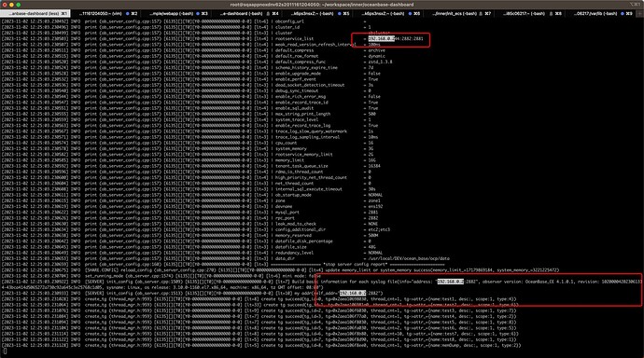Click highlighted IP in self_addr log line
The width and height of the screenshot is (644, 358).
(x=353, y=294)
